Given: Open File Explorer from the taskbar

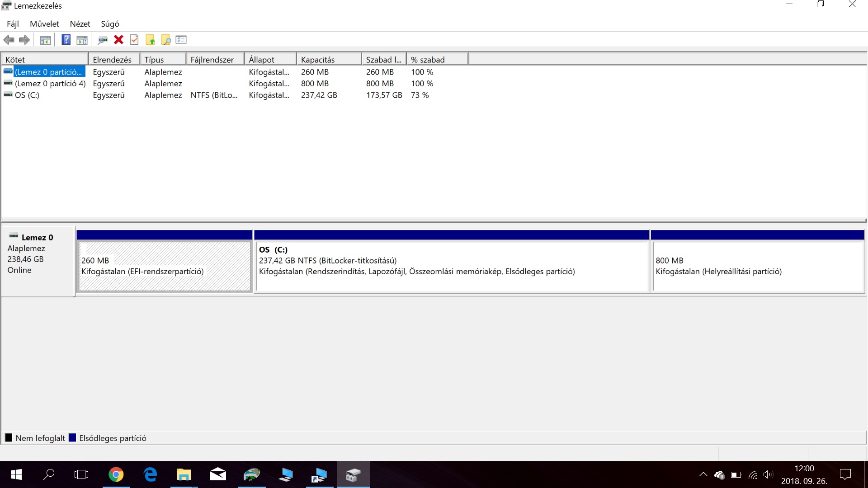Looking at the screenshot, I should click(184, 474).
